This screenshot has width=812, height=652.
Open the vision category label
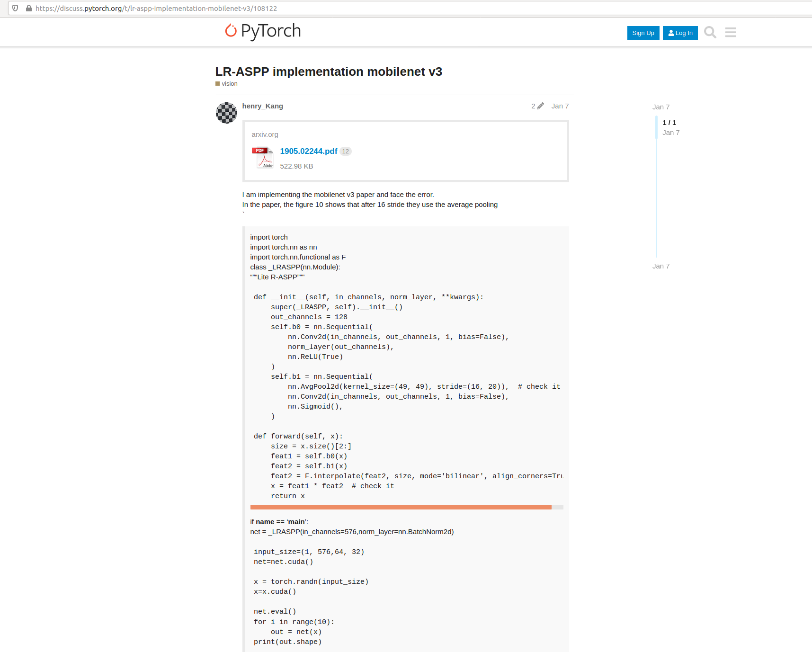coord(229,83)
